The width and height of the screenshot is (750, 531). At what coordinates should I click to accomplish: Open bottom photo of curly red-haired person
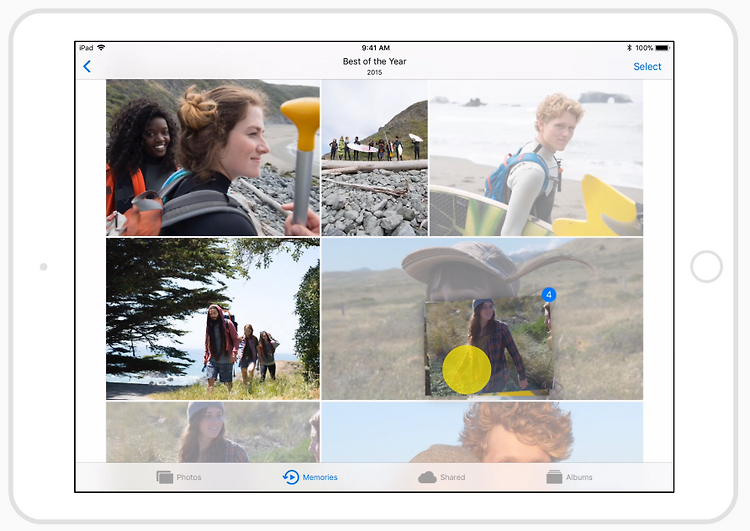coord(482,431)
